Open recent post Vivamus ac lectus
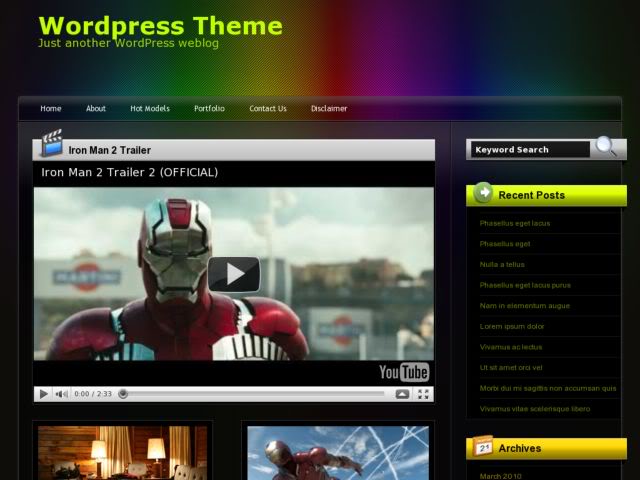640x480 pixels. (511, 347)
